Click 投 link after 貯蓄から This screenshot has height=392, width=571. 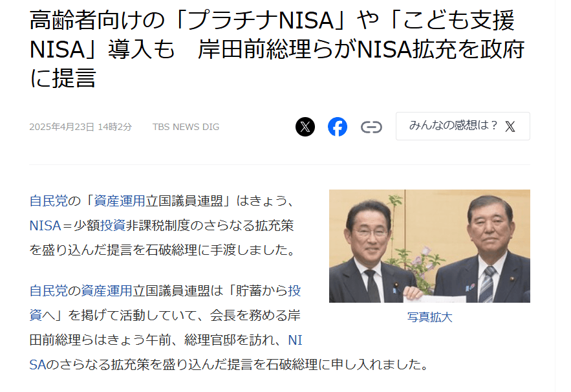point(295,290)
